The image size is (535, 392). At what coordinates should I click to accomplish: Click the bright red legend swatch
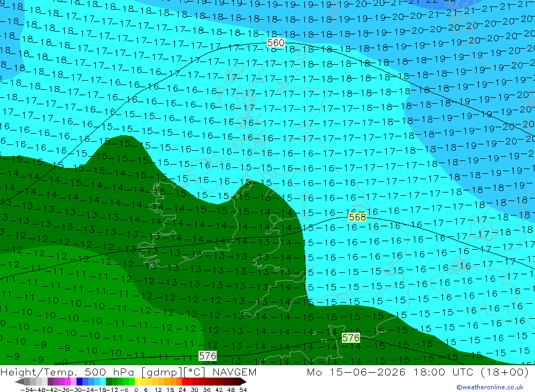click(185, 381)
